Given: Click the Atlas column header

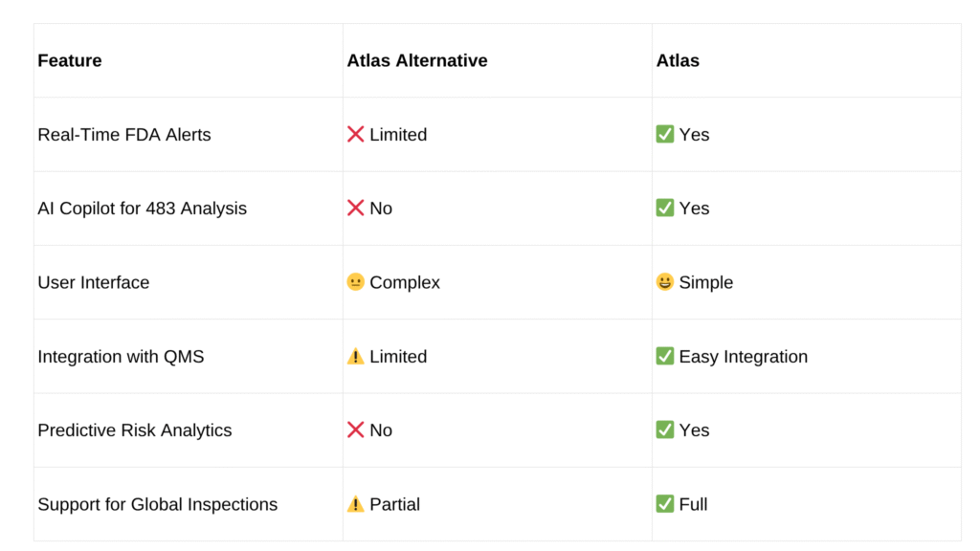Looking at the screenshot, I should [x=678, y=60].
